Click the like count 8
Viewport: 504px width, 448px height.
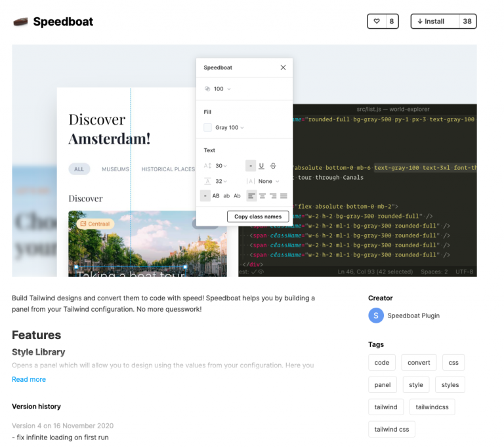point(392,21)
